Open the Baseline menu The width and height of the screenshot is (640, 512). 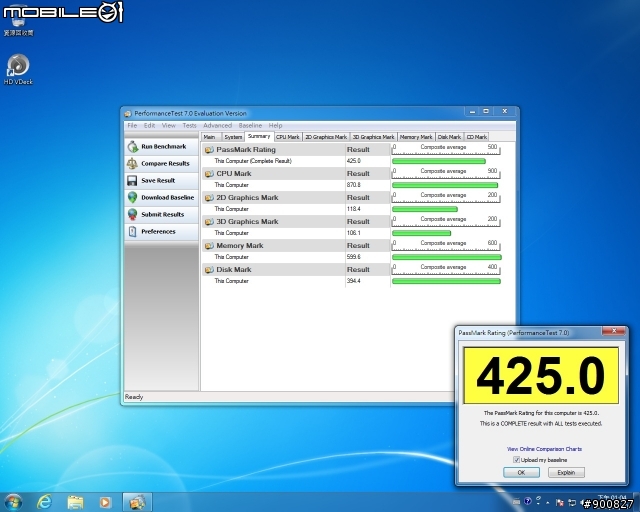pyautogui.click(x=250, y=125)
